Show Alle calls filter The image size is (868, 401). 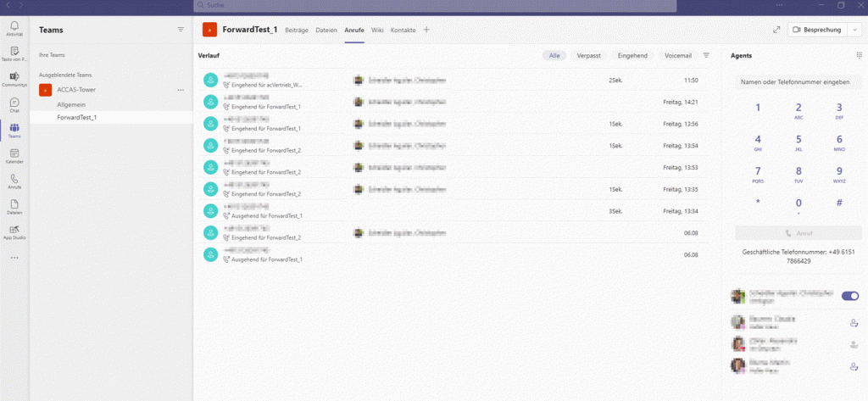coord(554,55)
